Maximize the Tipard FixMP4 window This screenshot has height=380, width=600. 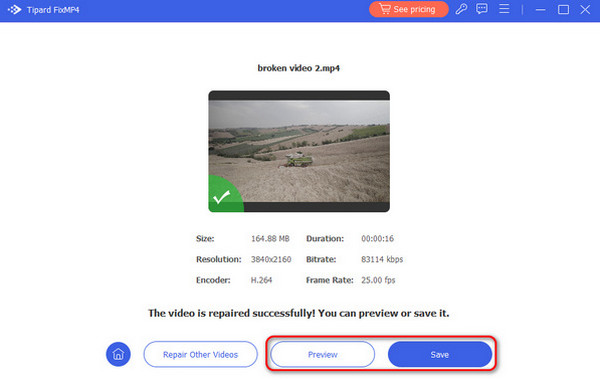563,10
